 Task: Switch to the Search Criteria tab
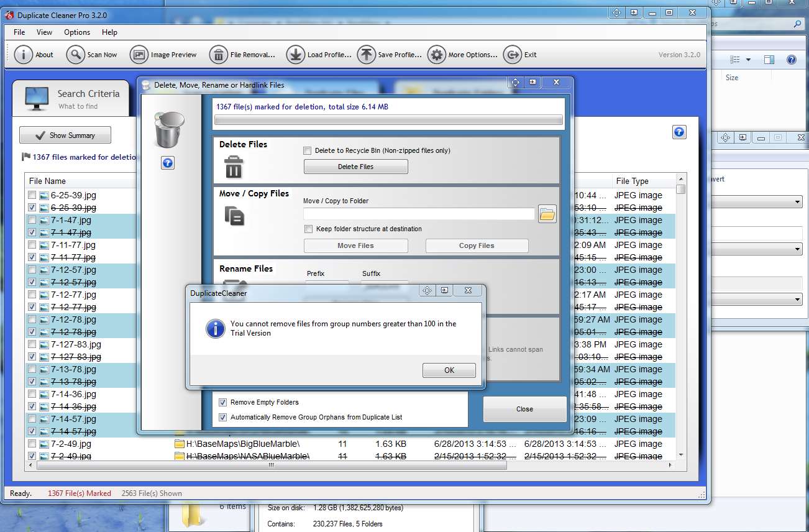[x=71, y=99]
